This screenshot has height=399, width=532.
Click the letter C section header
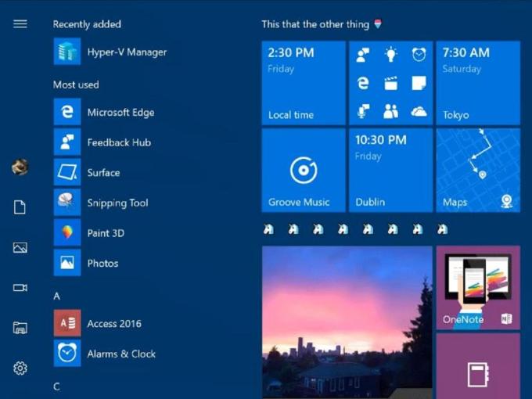pos(56,386)
